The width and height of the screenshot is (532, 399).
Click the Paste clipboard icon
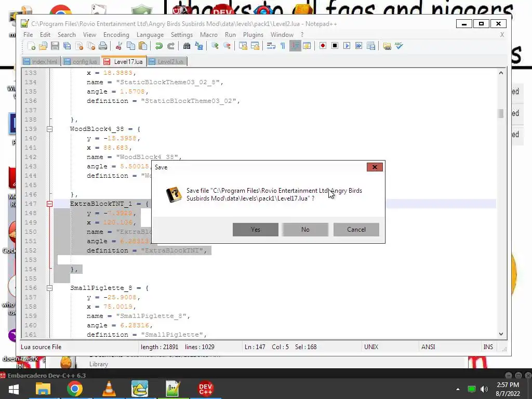click(x=143, y=46)
